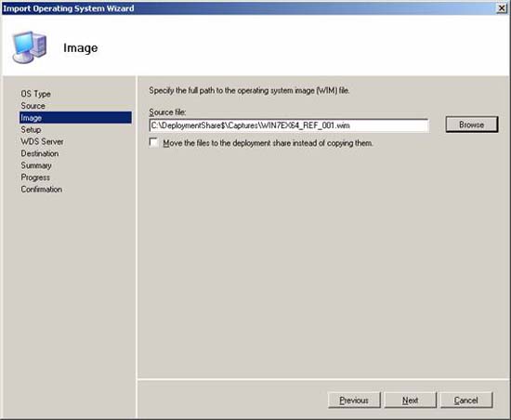
Task: Select the OS Type step
Action: tap(35, 94)
